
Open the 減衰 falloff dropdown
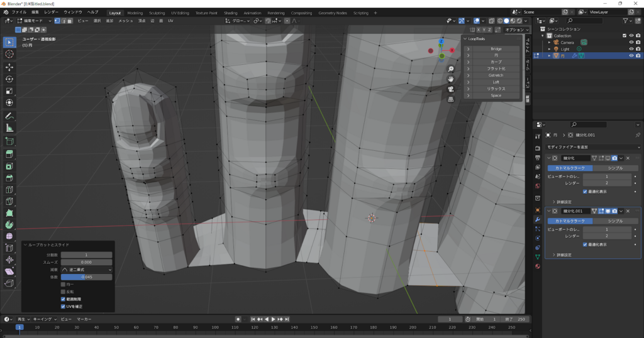click(86, 270)
